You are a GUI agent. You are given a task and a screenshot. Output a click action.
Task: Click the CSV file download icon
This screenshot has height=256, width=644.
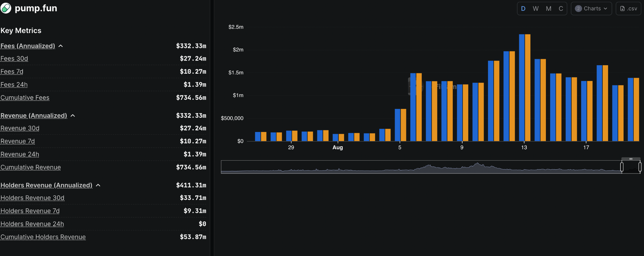click(x=622, y=9)
